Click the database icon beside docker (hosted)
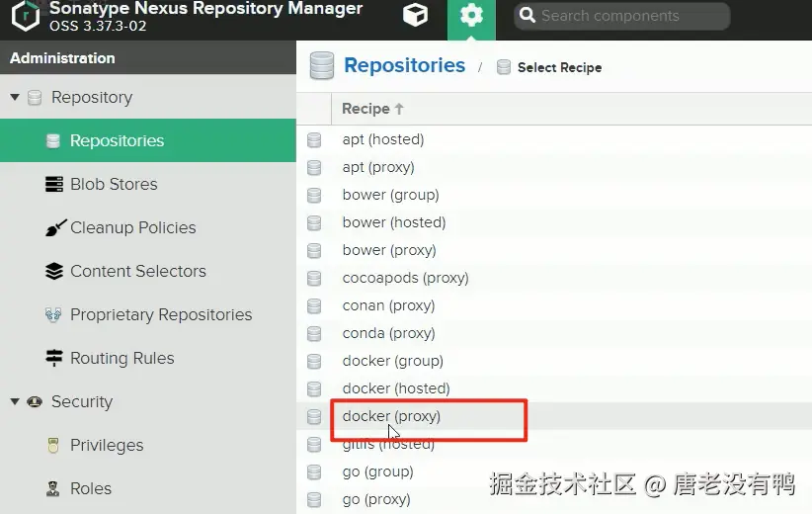The height and width of the screenshot is (514, 812). tap(314, 389)
